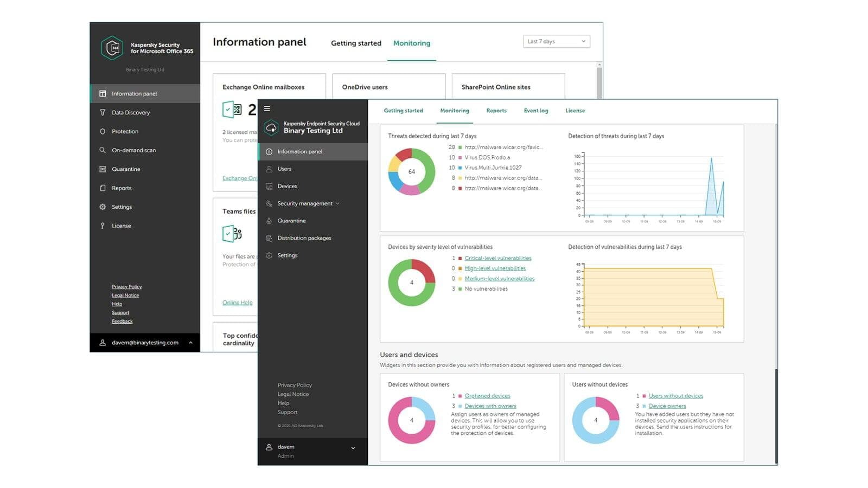Open Getting started tab in Endpoint Cloud
Viewport: 868px width, 488px height.
click(x=403, y=111)
